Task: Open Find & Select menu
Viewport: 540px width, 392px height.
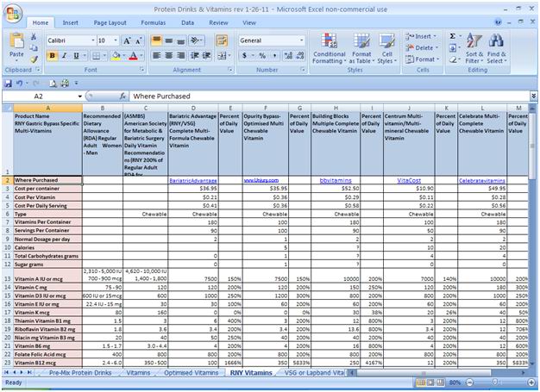Action: [x=497, y=48]
